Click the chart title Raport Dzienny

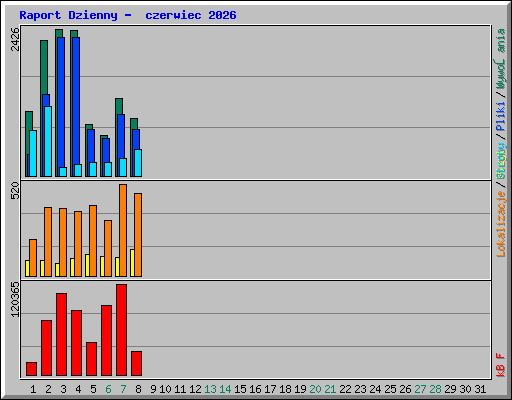click(68, 15)
